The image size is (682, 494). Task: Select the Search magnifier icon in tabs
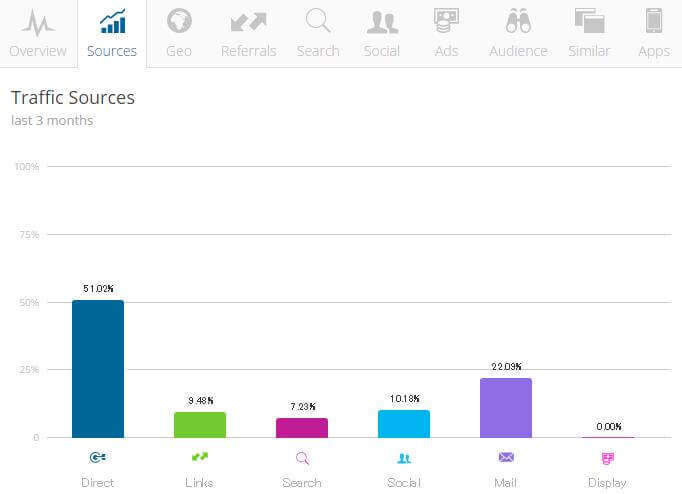pyautogui.click(x=318, y=20)
